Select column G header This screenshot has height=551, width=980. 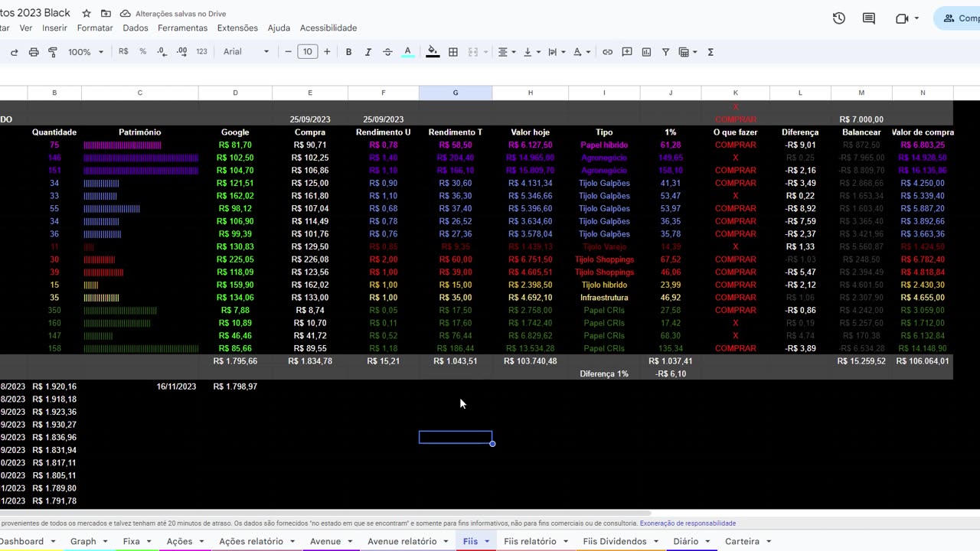pos(456,93)
